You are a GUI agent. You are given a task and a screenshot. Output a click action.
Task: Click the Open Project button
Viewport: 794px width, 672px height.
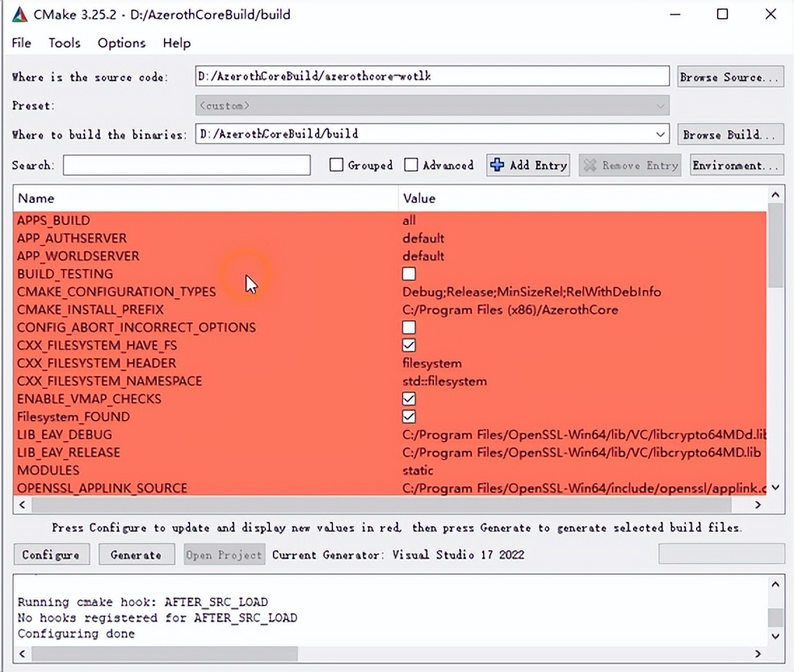click(x=224, y=554)
